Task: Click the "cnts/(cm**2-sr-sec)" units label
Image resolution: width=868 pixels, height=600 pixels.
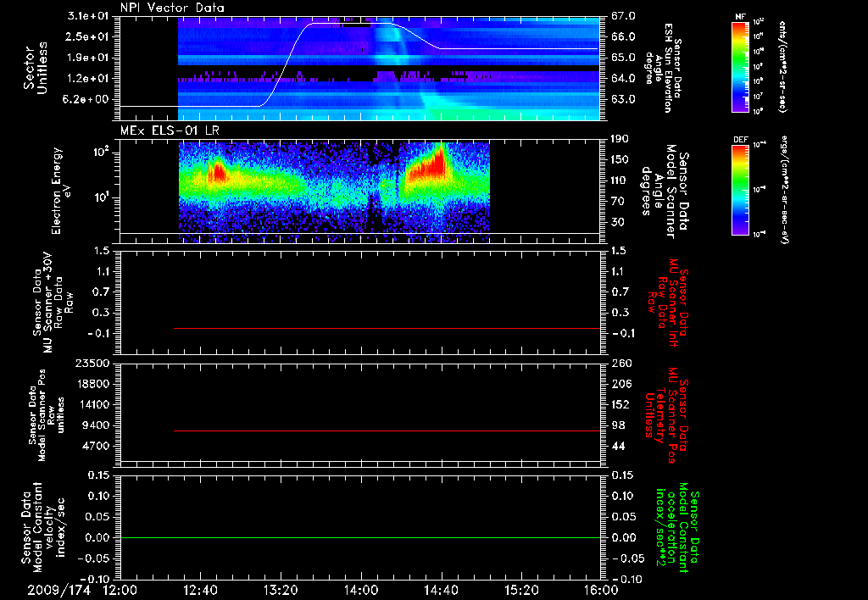Action: click(x=782, y=67)
